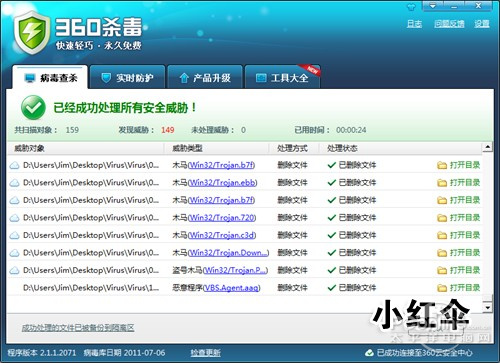Click the 检查更新 link

[x=205, y=353]
